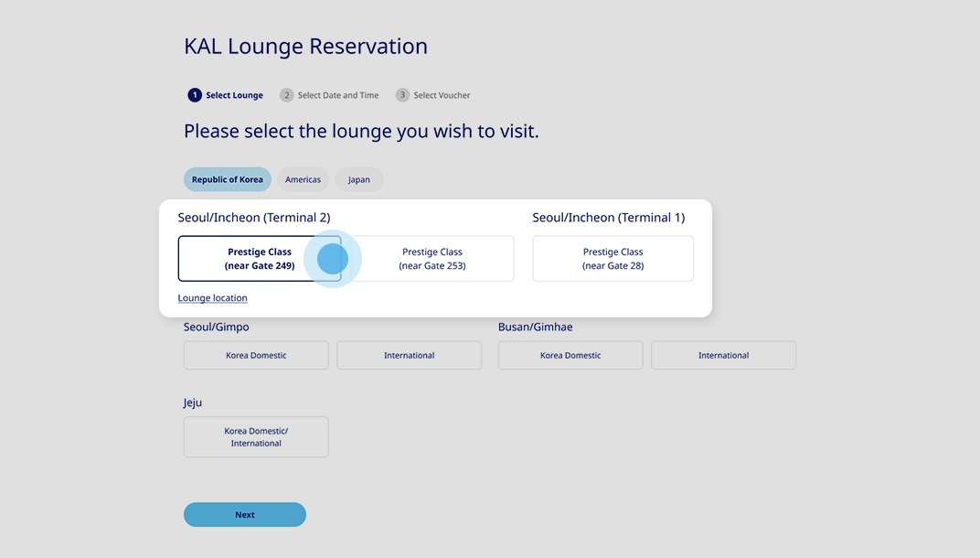Open the Lounge location link
The width and height of the screenshot is (980, 558).
coord(212,297)
